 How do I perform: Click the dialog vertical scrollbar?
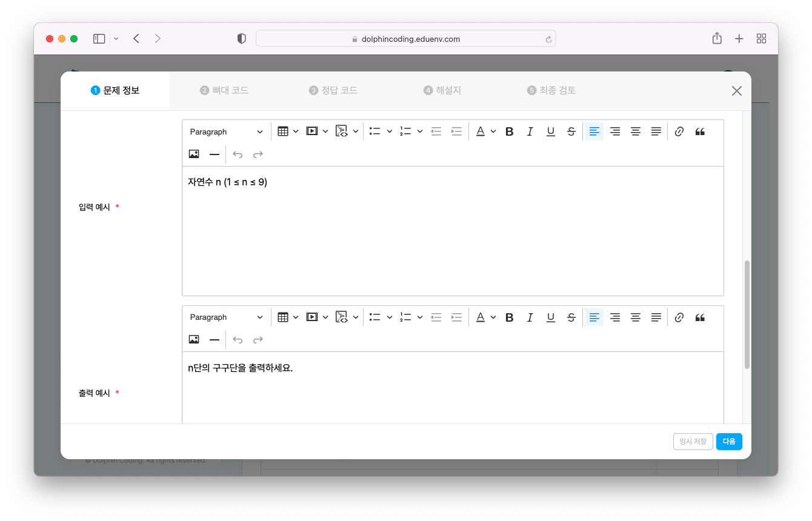coord(747,315)
